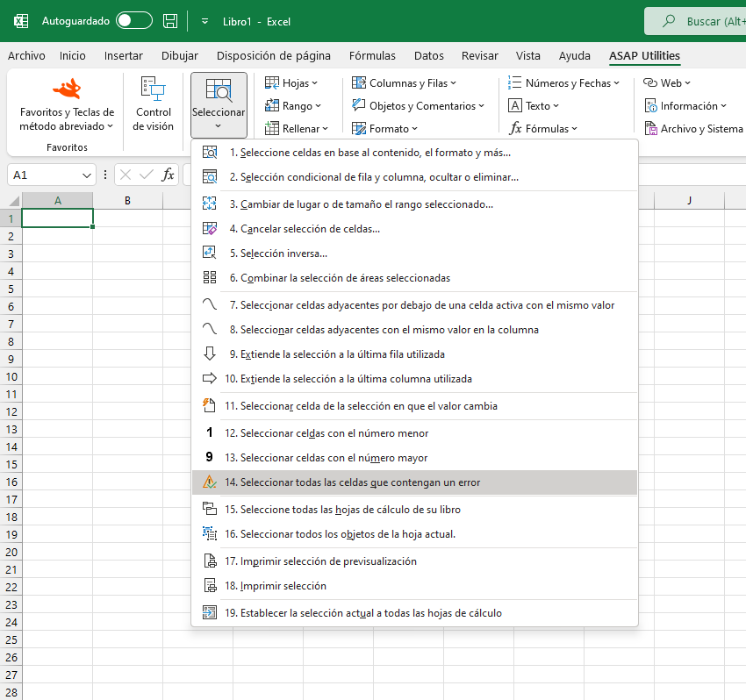Select column J header

coord(689,201)
